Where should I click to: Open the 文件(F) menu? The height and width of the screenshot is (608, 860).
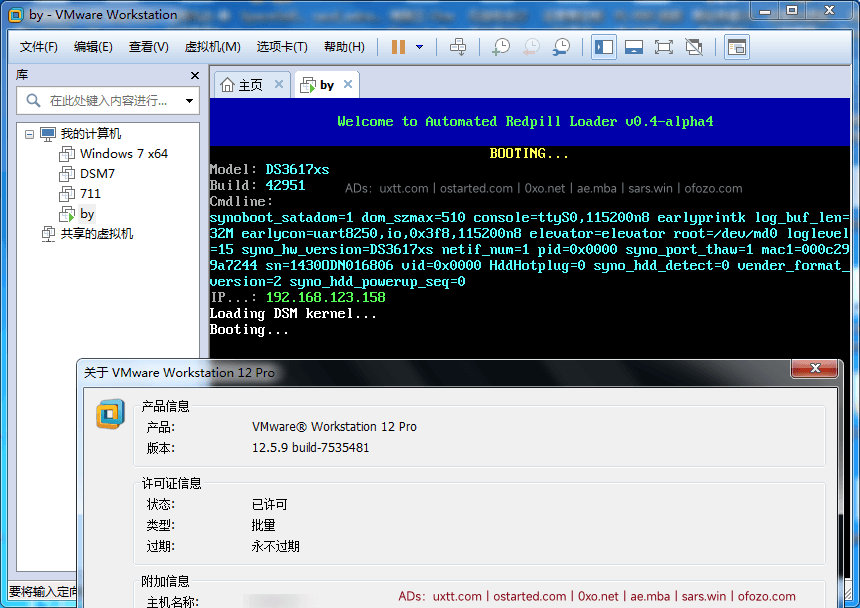point(38,47)
